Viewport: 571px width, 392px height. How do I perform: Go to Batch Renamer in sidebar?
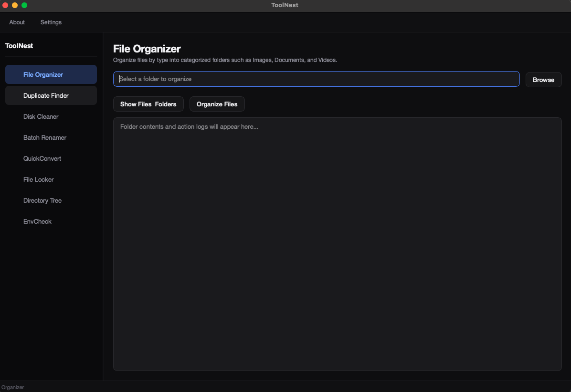(x=51, y=137)
